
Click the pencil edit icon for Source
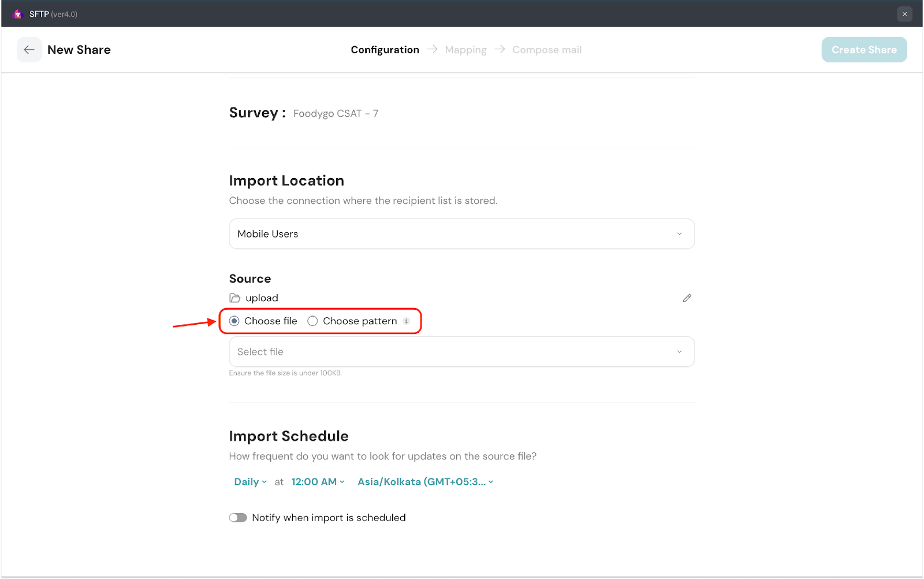687,298
